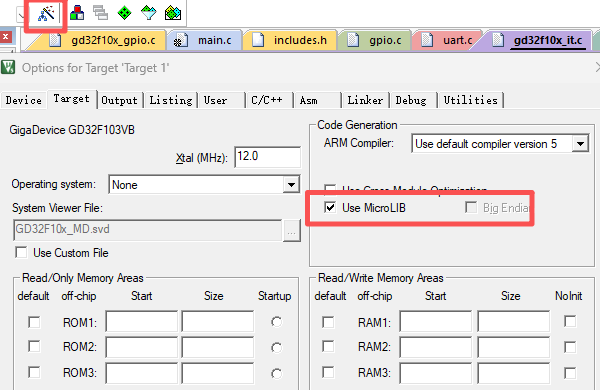
Task: Click the RAM1 Size field
Action: pyautogui.click(x=514, y=321)
